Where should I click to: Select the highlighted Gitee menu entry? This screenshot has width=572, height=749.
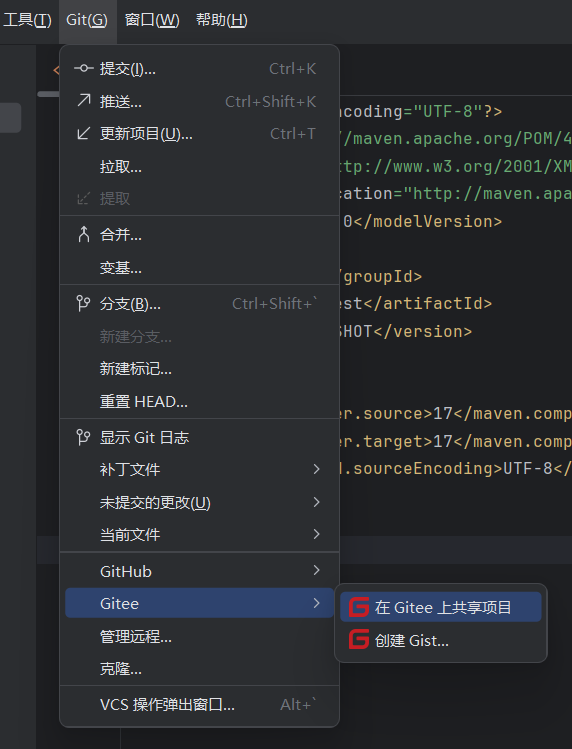pos(199,603)
